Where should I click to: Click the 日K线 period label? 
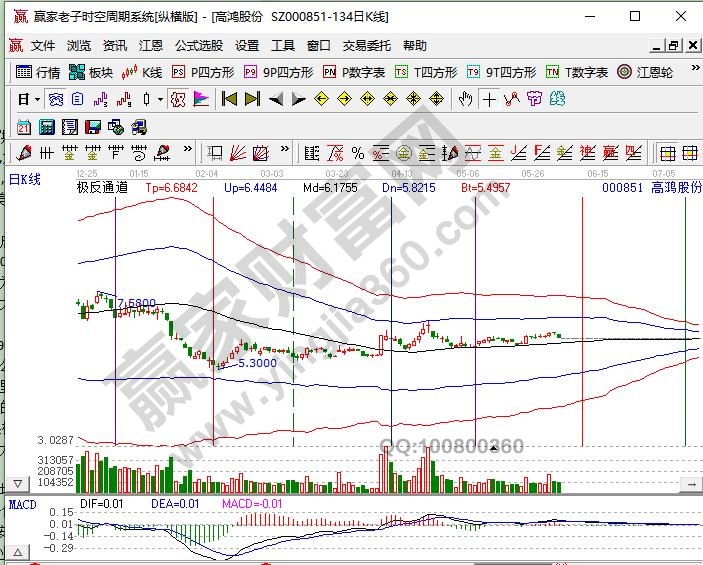click(25, 179)
